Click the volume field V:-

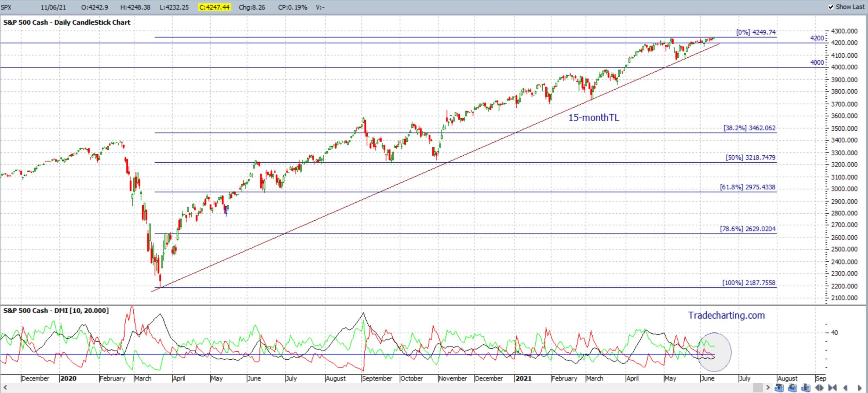pyautogui.click(x=320, y=7)
